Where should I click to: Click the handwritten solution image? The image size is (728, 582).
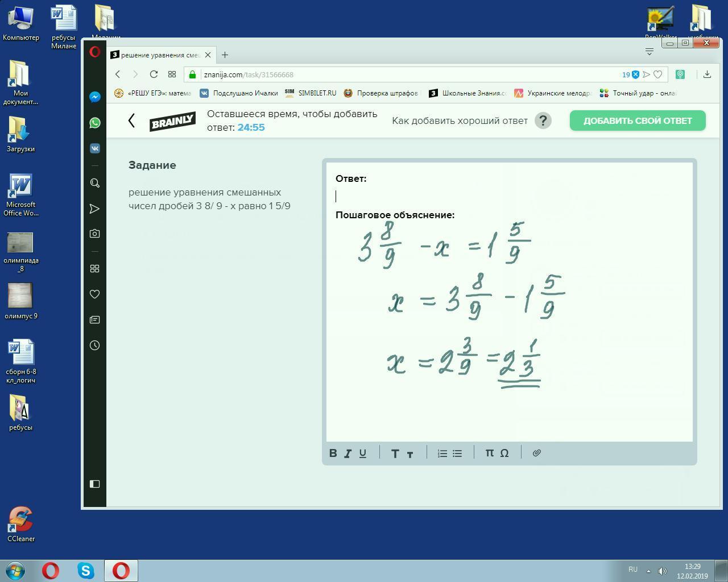click(x=462, y=306)
